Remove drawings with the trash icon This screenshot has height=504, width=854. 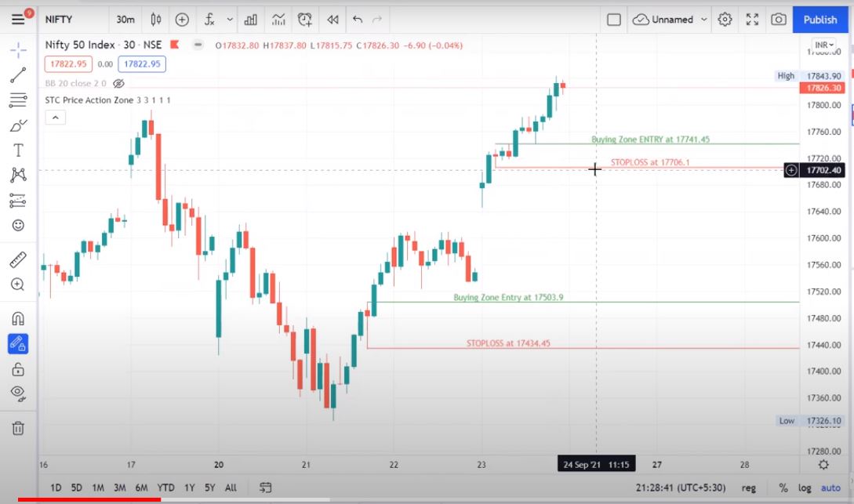pos(18,428)
